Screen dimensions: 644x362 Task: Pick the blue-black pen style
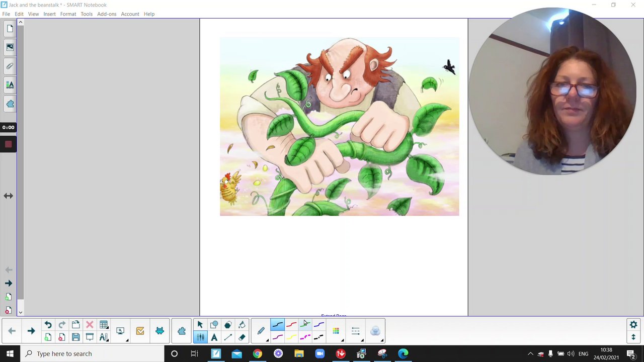(277, 325)
